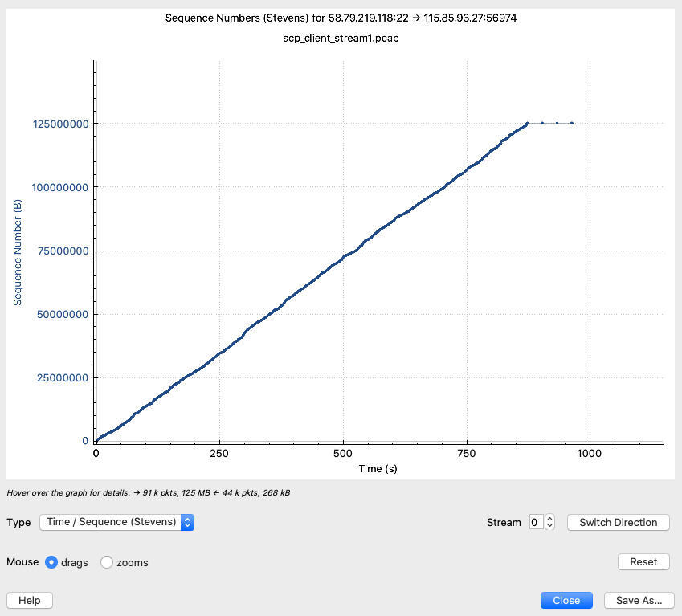
Task: Click the hover hint status text
Action: (x=149, y=493)
